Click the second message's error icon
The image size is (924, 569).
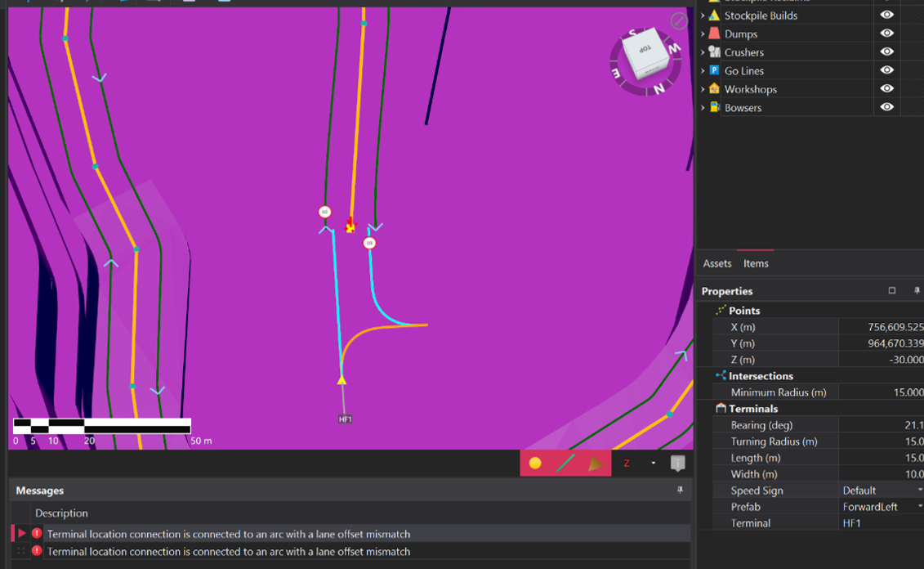click(37, 551)
